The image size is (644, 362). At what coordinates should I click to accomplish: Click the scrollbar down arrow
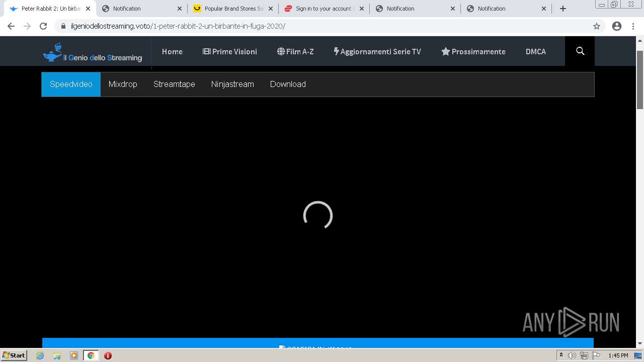[x=640, y=344]
